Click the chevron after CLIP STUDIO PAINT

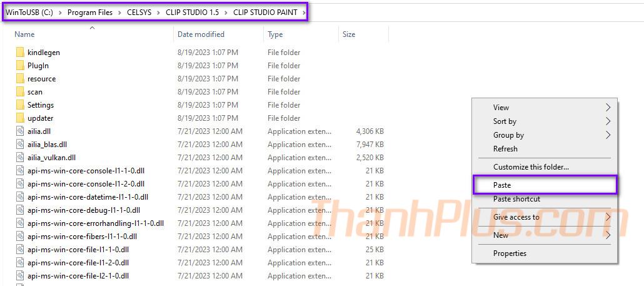(304, 12)
